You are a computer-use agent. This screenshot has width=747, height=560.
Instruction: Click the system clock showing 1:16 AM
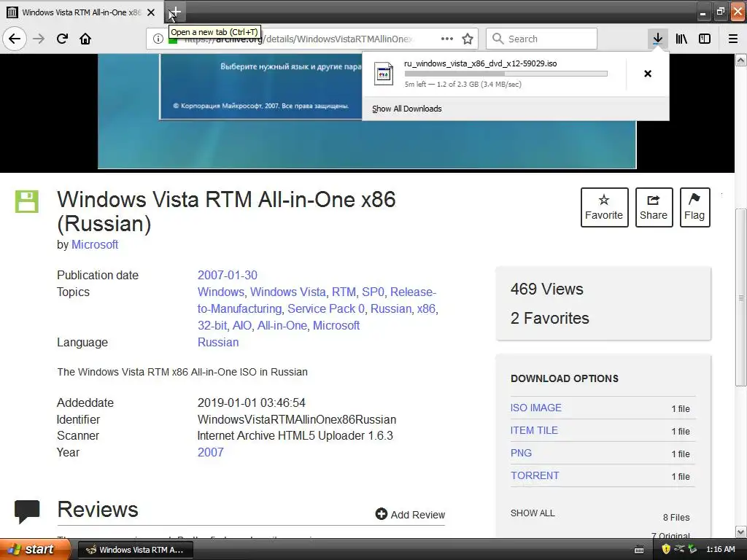(x=720, y=549)
